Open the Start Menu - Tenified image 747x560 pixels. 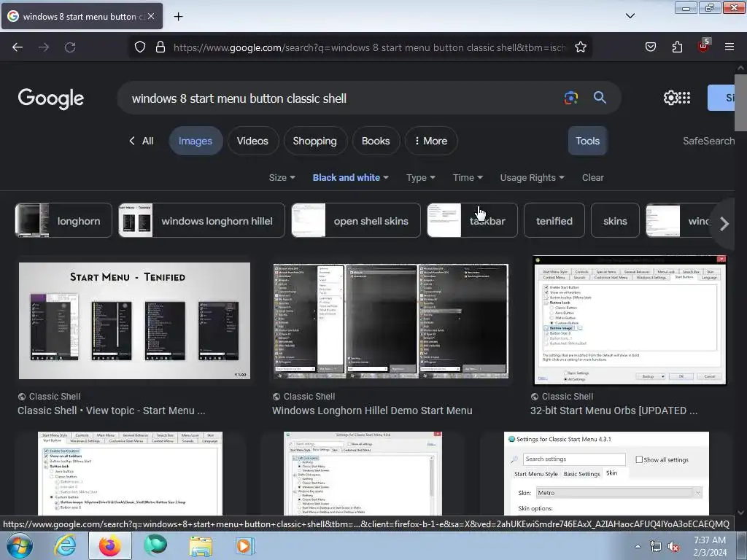tap(134, 321)
